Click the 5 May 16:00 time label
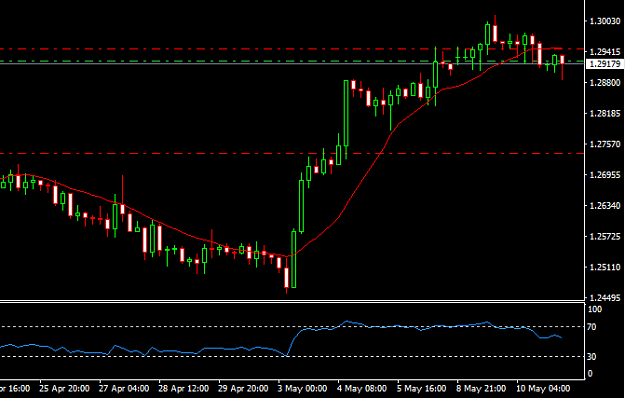The image size is (625, 398). tap(422, 388)
